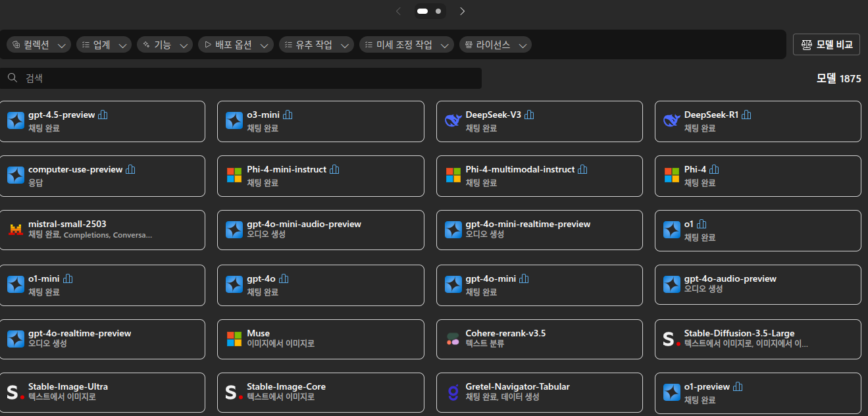Click the benchmark chart icon next to DeepSeek-R1

(746, 115)
